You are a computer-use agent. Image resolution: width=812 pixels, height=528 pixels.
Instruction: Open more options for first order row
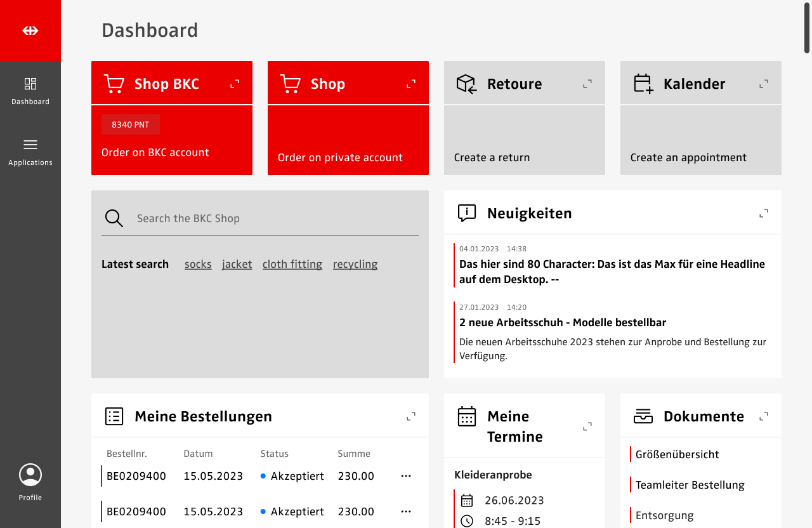(x=406, y=476)
